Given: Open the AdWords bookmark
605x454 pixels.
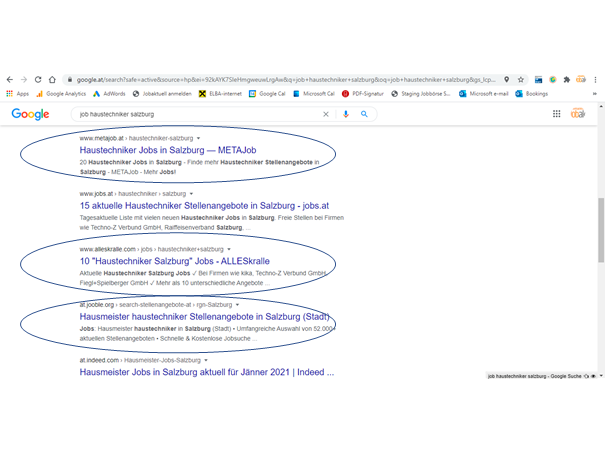Looking at the screenshot, I should (110, 94).
